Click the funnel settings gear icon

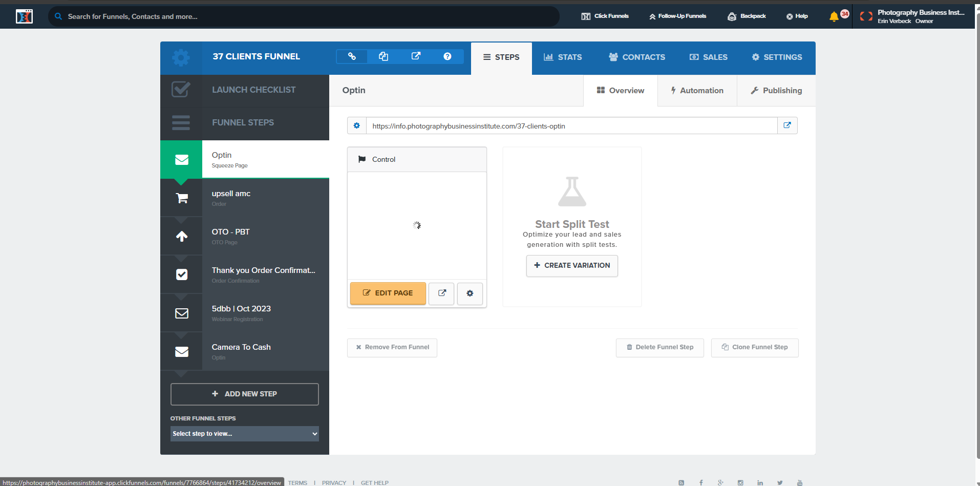coord(181,57)
